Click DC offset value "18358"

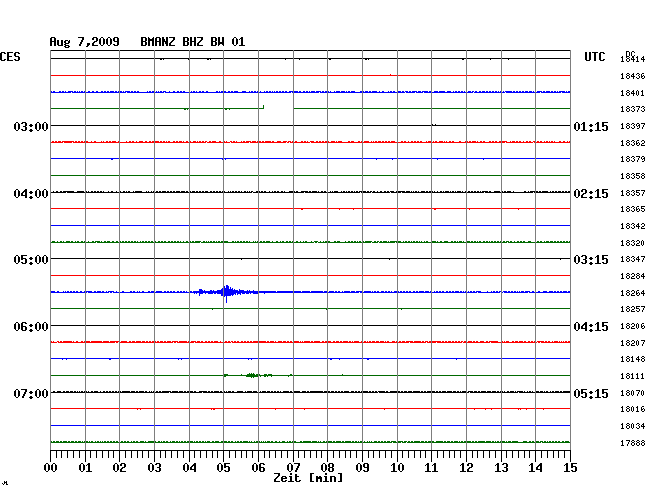[x=633, y=176]
